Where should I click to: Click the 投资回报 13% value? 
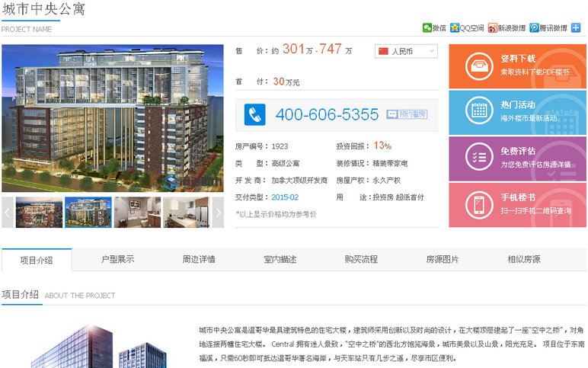[382, 146]
